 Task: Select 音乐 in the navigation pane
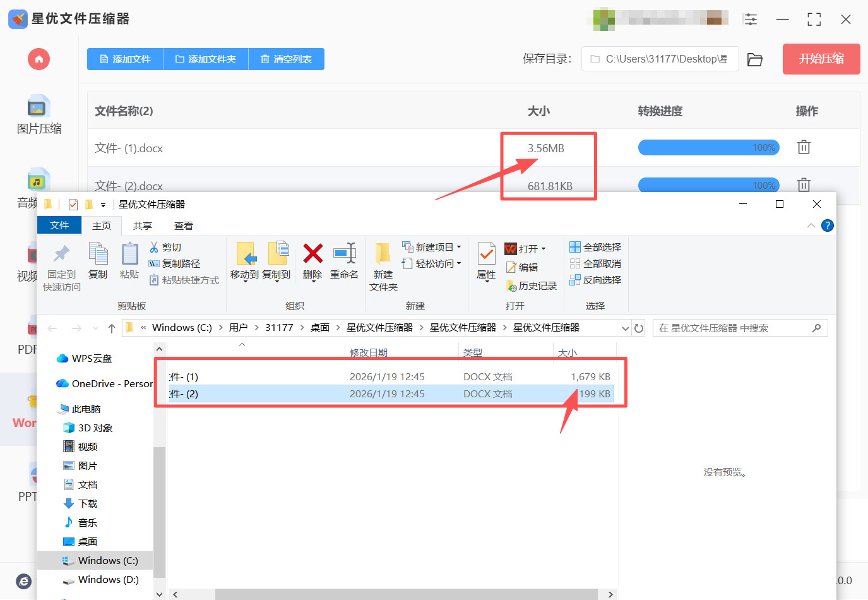click(x=81, y=523)
